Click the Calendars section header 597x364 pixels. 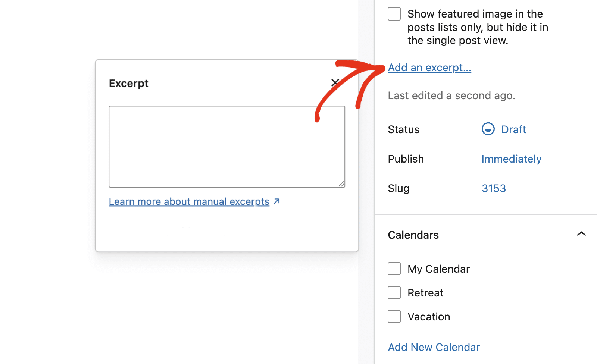tap(413, 235)
